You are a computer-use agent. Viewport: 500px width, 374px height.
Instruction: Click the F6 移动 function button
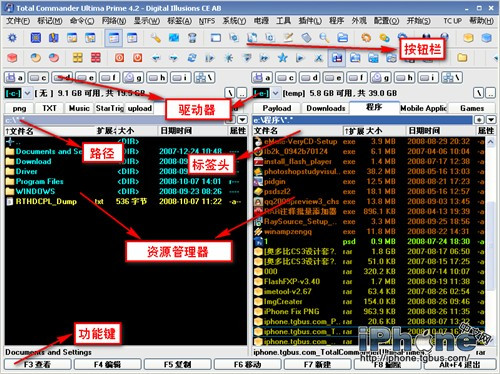coord(247,364)
